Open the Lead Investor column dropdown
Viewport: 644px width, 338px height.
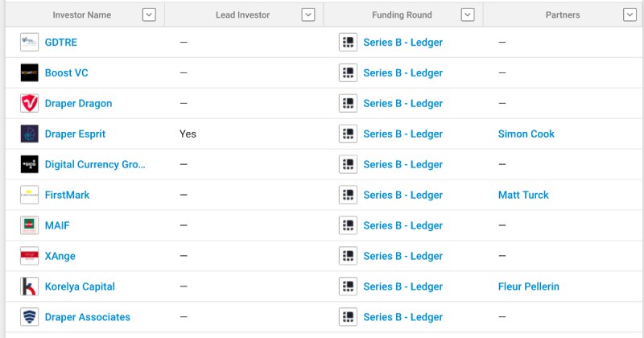(308, 14)
